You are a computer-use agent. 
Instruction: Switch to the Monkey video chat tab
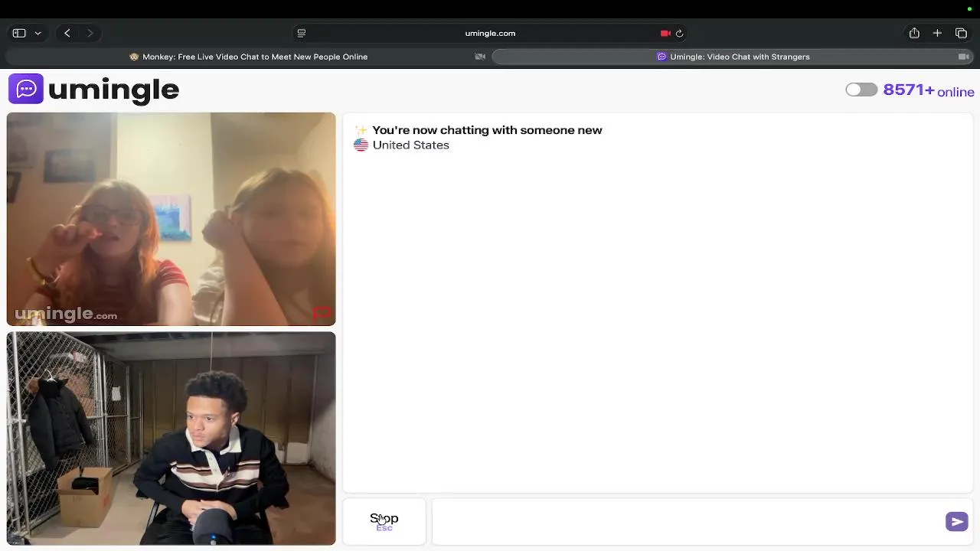pyautogui.click(x=248, y=57)
